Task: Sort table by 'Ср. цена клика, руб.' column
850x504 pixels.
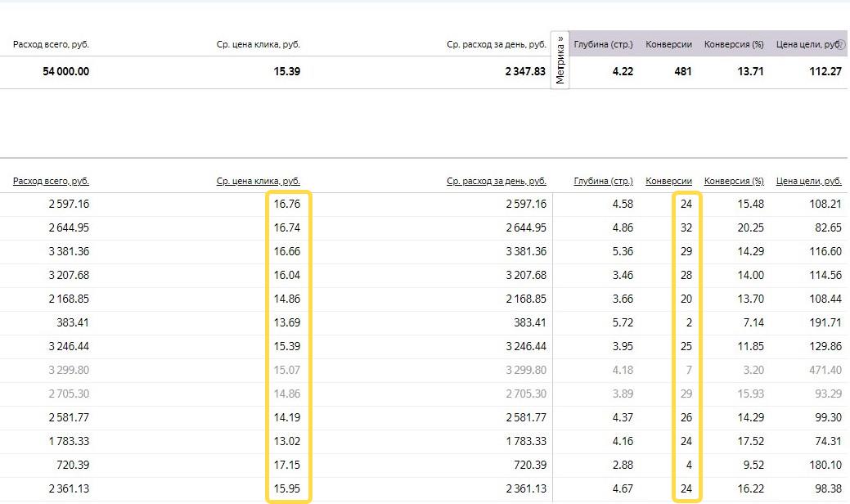Action: click(x=259, y=182)
